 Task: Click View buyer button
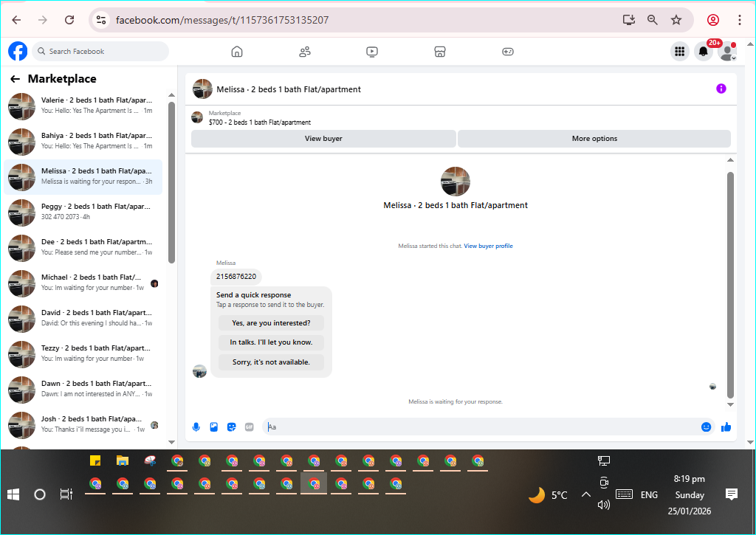[x=323, y=139]
